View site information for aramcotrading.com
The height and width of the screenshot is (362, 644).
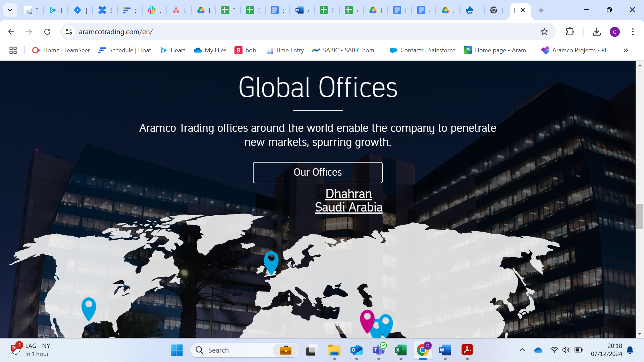pos(69,32)
